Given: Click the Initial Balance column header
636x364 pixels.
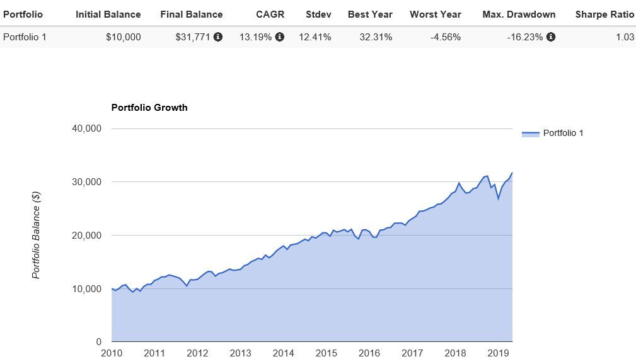Looking at the screenshot, I should tap(108, 14).
